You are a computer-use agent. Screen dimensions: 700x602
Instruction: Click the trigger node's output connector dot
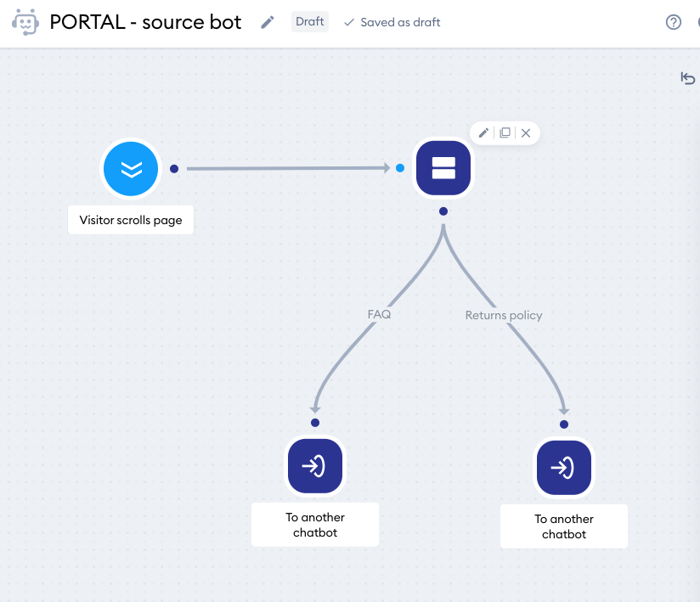coord(174,169)
